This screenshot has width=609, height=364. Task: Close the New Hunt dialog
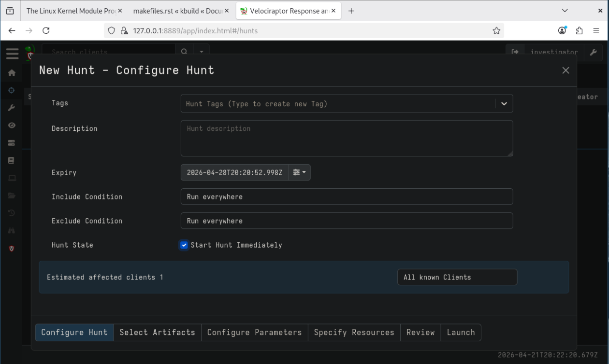click(565, 70)
